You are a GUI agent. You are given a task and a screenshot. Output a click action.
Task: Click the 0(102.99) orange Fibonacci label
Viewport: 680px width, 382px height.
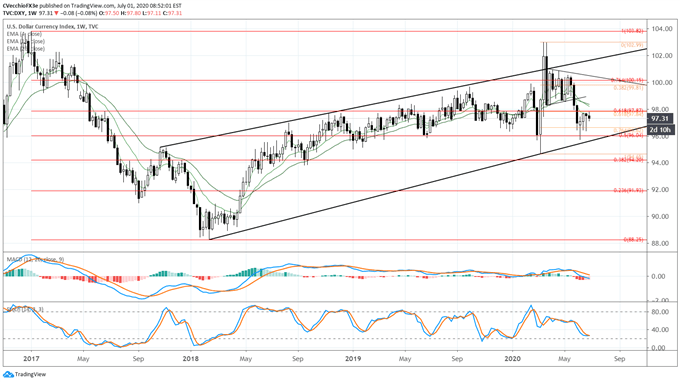coord(633,45)
